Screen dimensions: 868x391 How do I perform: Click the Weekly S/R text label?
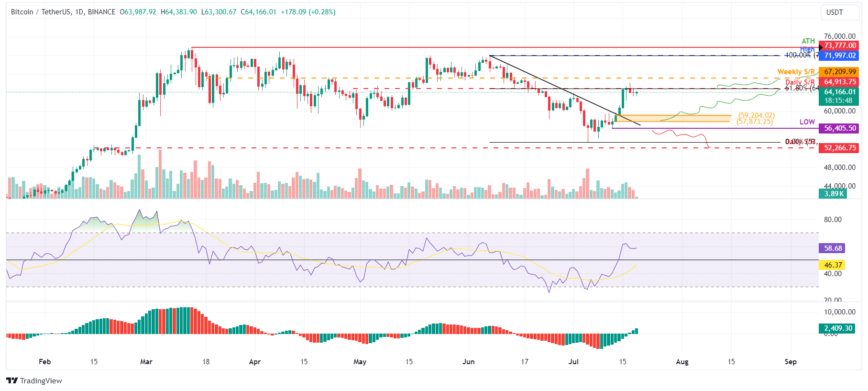tap(796, 72)
